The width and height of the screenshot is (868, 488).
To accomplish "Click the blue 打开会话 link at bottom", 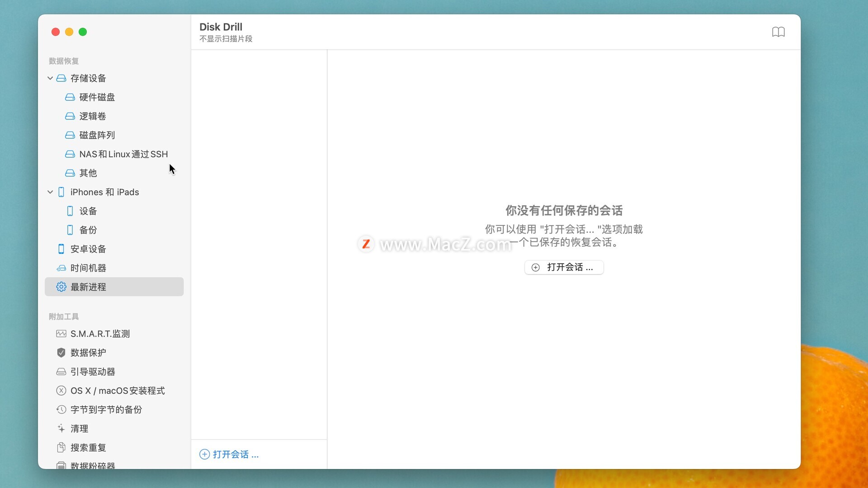I will 236,455.
